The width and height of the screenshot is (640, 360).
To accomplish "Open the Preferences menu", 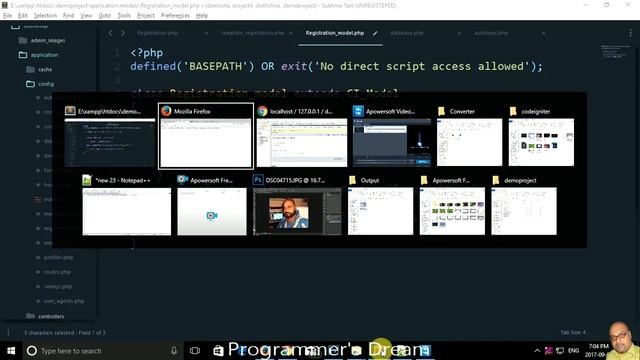I will pyautogui.click(x=175, y=16).
